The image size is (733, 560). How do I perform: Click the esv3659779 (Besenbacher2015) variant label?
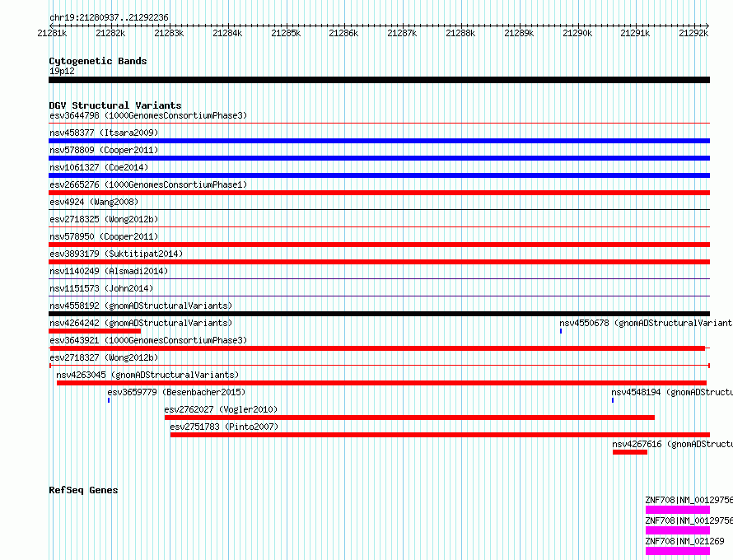[176, 392]
